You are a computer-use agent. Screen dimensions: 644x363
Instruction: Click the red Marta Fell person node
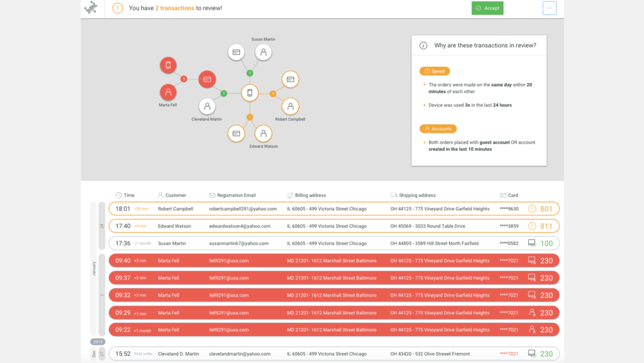tap(168, 92)
